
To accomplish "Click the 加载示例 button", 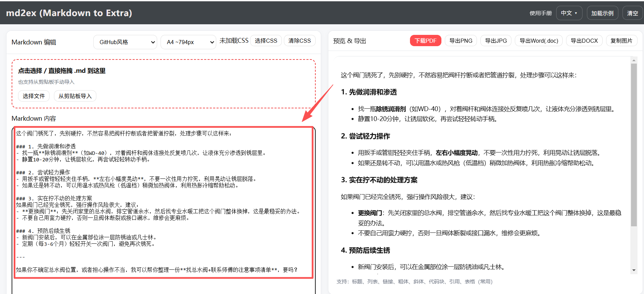I will [602, 13].
